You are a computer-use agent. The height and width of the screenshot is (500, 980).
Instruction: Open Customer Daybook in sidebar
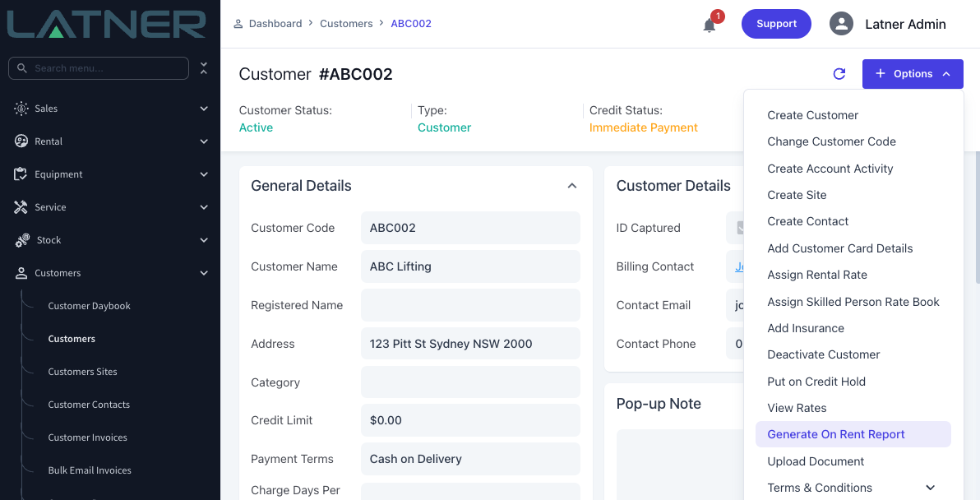click(90, 306)
